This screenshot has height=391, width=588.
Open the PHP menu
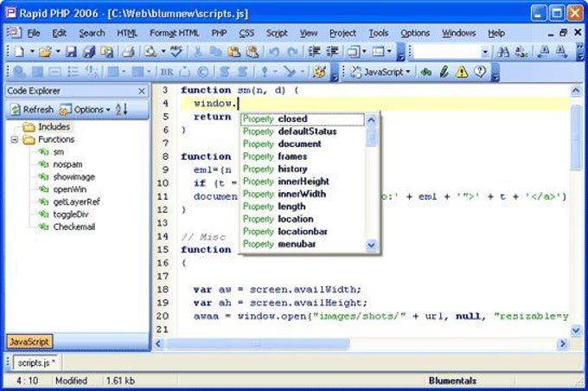point(219,33)
